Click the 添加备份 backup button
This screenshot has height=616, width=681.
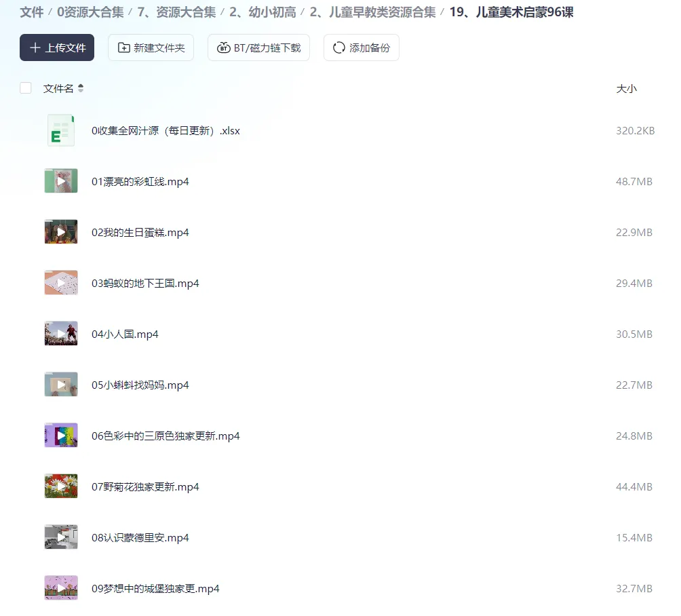tap(361, 47)
